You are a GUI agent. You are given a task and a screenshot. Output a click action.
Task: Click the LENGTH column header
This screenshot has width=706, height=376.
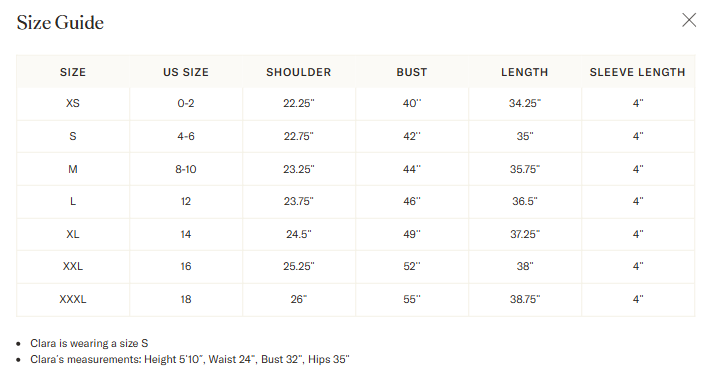click(x=525, y=72)
